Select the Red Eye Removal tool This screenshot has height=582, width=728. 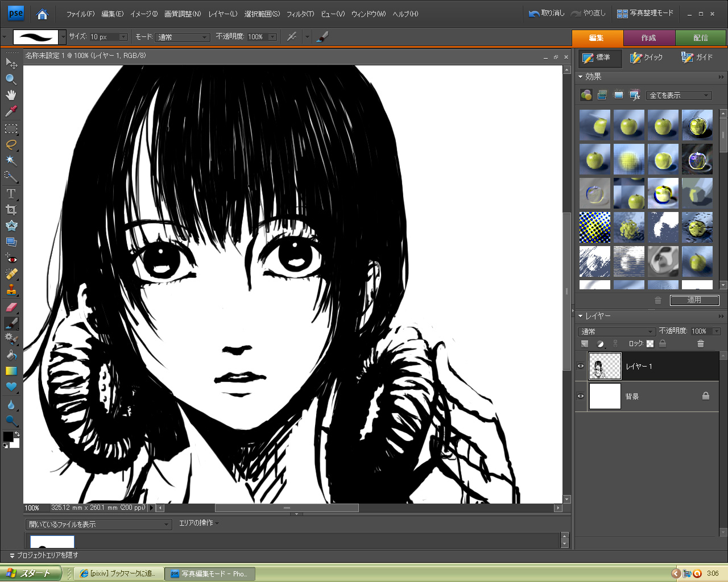11,259
